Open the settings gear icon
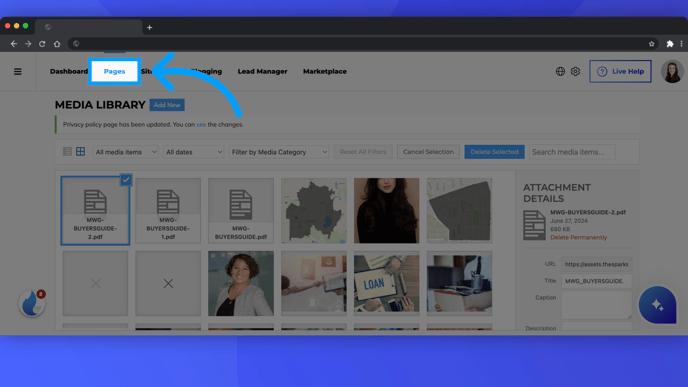688x387 pixels. tap(575, 71)
